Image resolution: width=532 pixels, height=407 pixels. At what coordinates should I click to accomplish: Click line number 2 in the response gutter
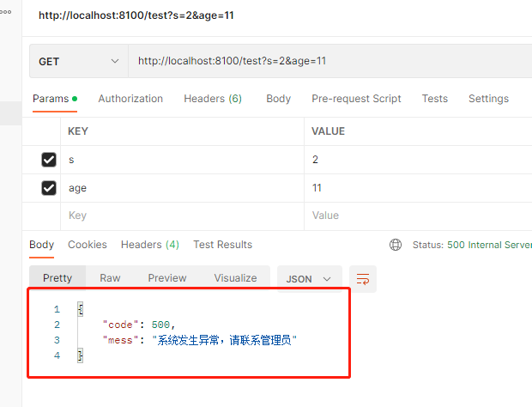57,325
